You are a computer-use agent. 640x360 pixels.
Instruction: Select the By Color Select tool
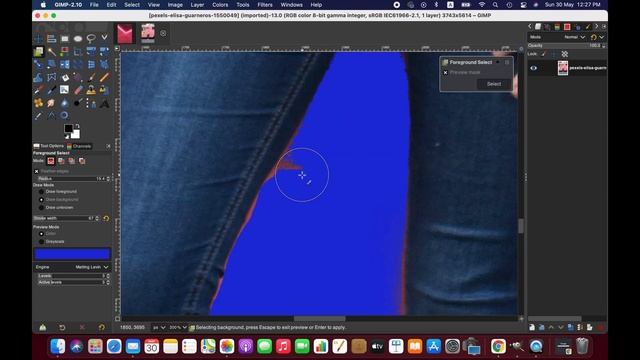pyautogui.click(x=64, y=52)
